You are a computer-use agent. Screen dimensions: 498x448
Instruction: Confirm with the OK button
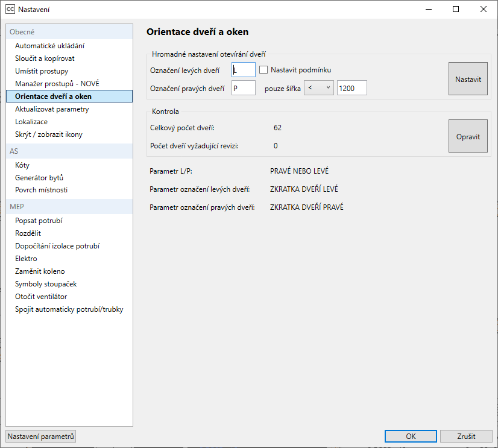click(x=411, y=437)
